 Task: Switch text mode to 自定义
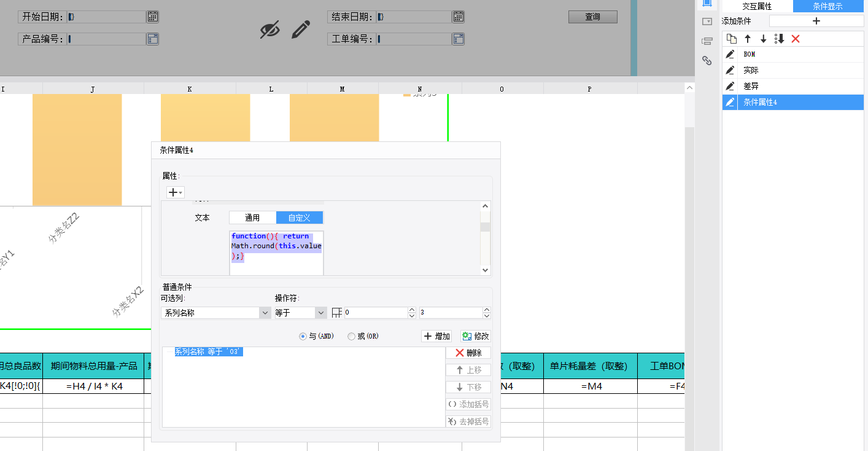(300, 218)
